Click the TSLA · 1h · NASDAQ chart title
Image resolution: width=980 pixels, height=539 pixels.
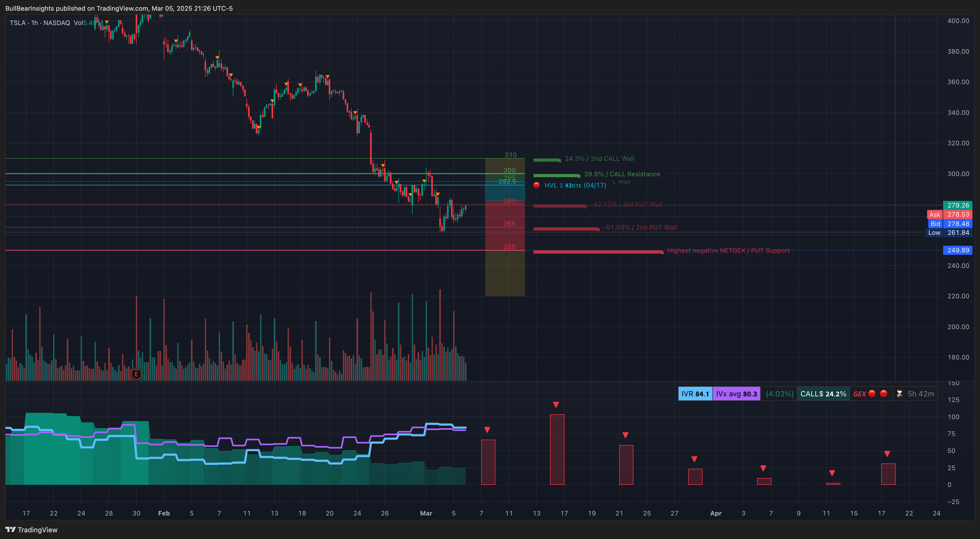pos(40,23)
